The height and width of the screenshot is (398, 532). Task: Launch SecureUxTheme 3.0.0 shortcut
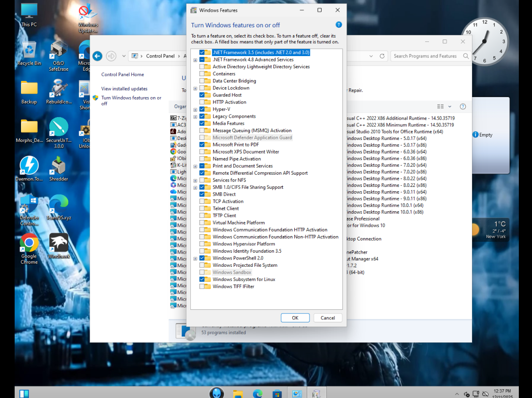[x=59, y=133]
